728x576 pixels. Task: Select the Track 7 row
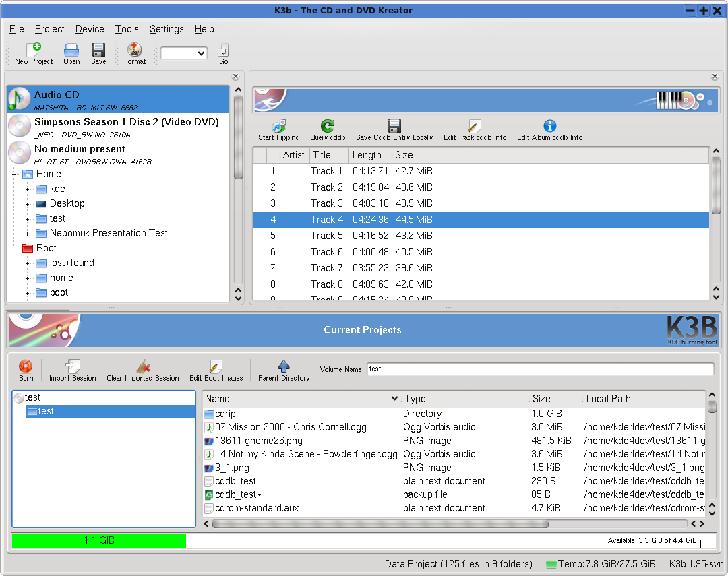point(481,268)
